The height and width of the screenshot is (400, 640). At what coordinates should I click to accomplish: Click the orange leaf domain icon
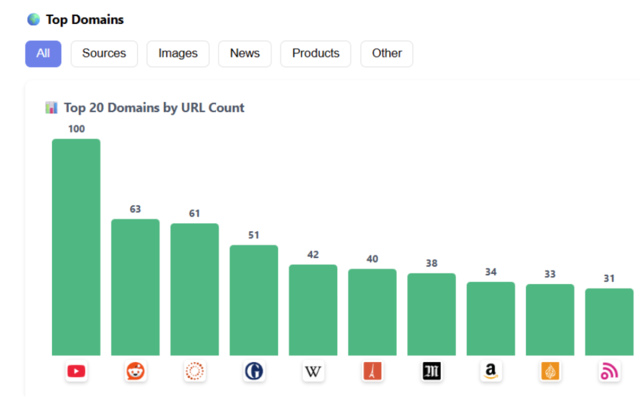pyautogui.click(x=550, y=372)
